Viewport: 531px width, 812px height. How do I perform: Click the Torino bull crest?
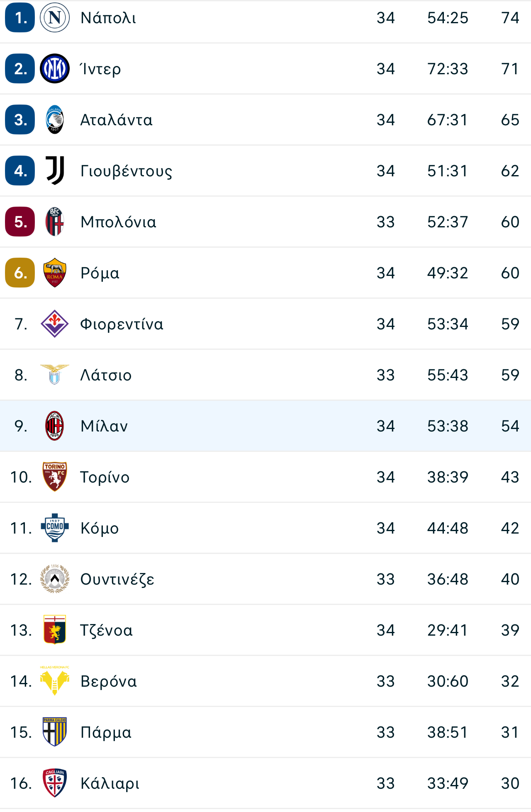55,477
